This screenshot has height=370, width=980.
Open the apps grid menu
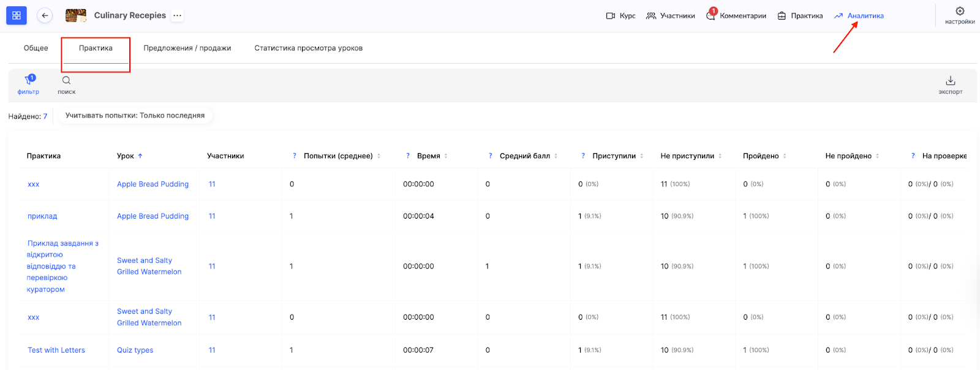point(17,15)
